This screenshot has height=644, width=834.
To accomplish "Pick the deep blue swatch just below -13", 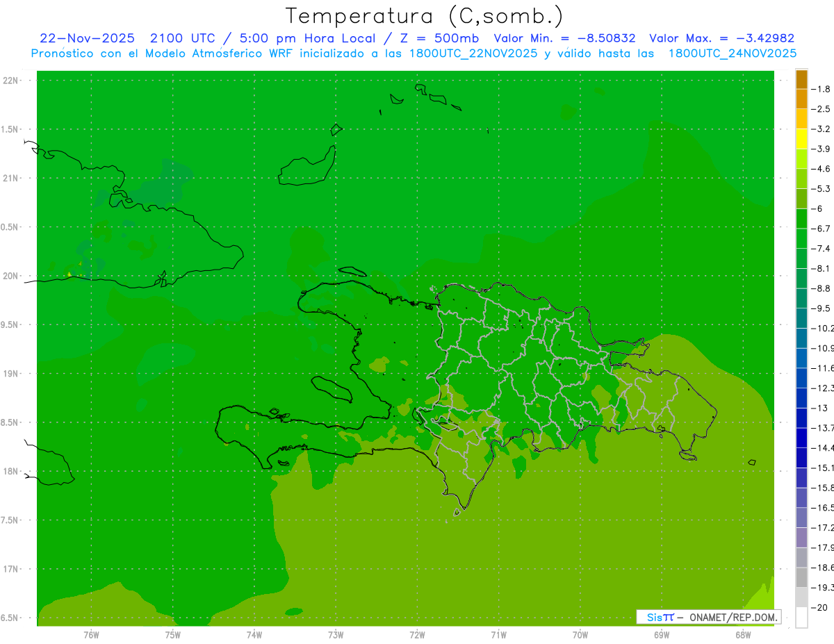I will [x=801, y=418].
